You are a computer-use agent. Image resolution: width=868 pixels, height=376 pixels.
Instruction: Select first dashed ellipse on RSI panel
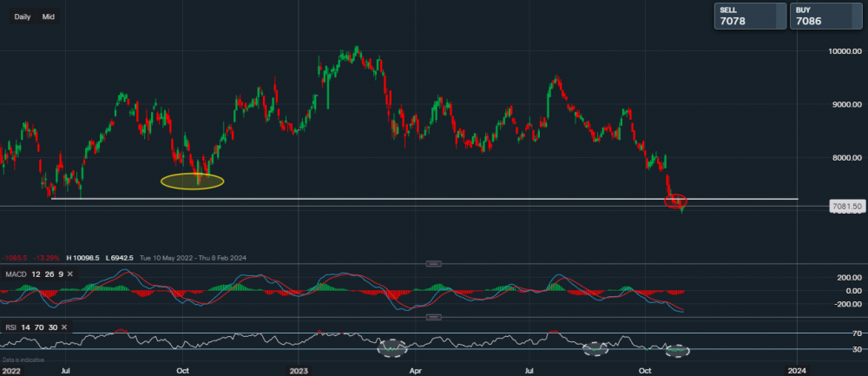click(392, 348)
